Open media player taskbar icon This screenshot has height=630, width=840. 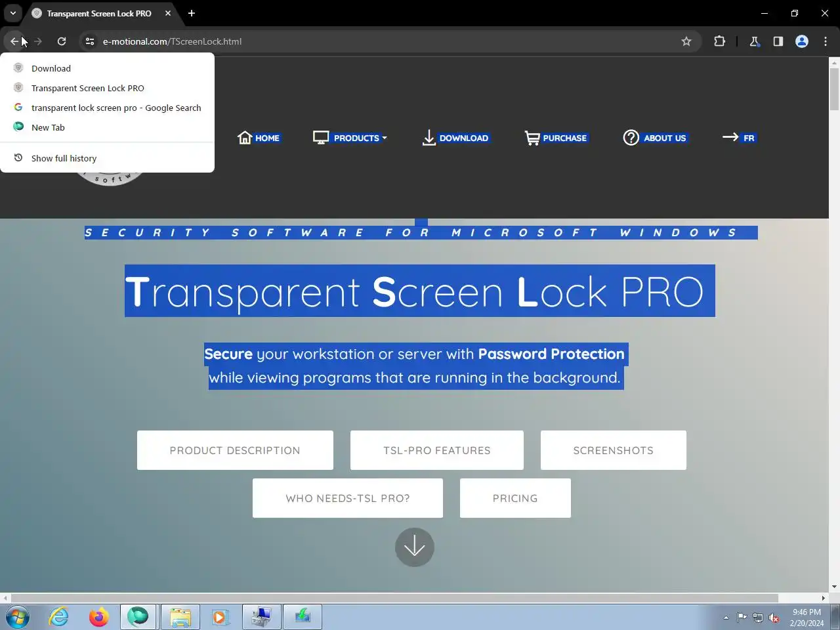(220, 618)
